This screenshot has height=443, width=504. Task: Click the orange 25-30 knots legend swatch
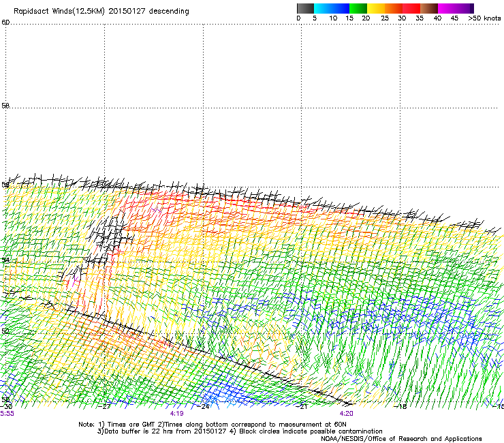coord(394,8)
